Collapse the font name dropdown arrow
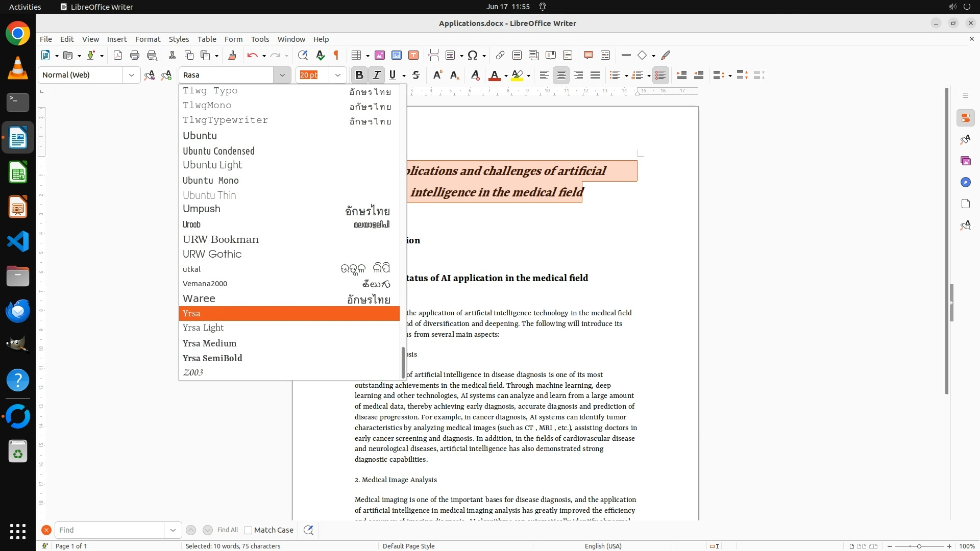980x551 pixels. click(x=282, y=75)
